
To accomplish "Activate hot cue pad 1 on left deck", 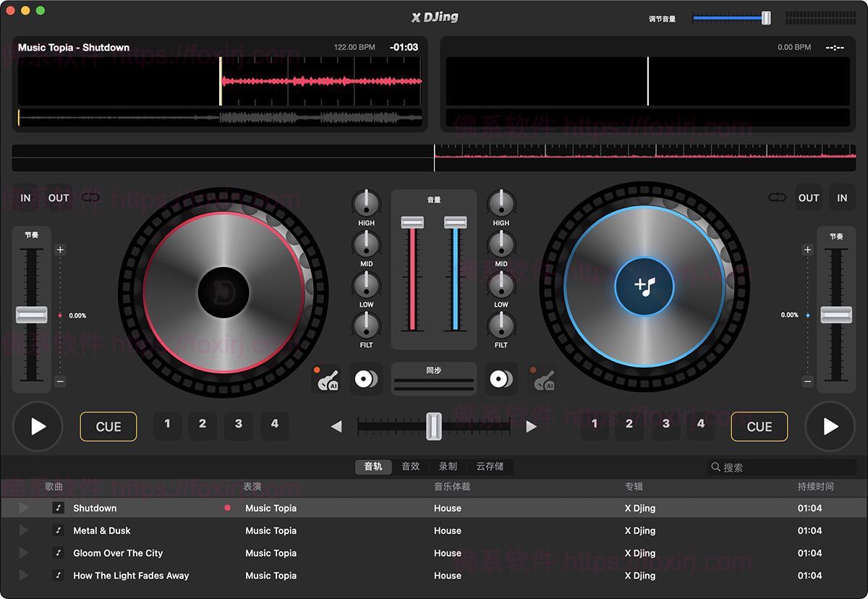I will tap(167, 426).
